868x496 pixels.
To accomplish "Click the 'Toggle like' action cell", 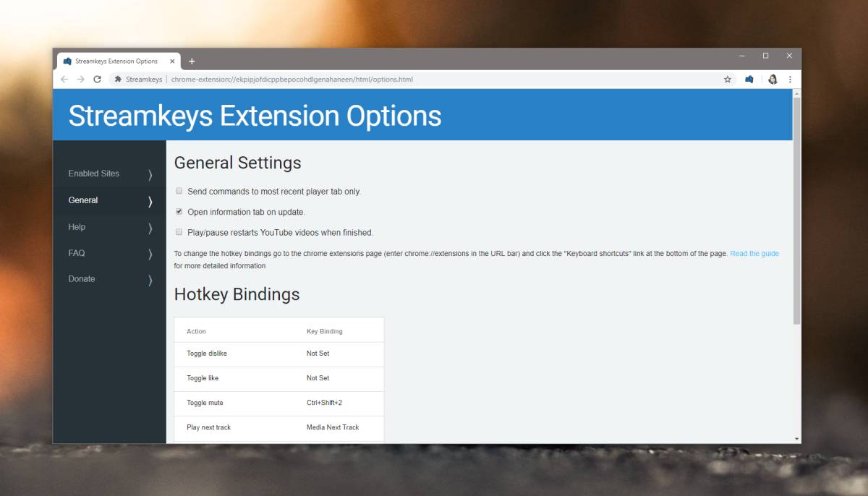I will tap(203, 378).
